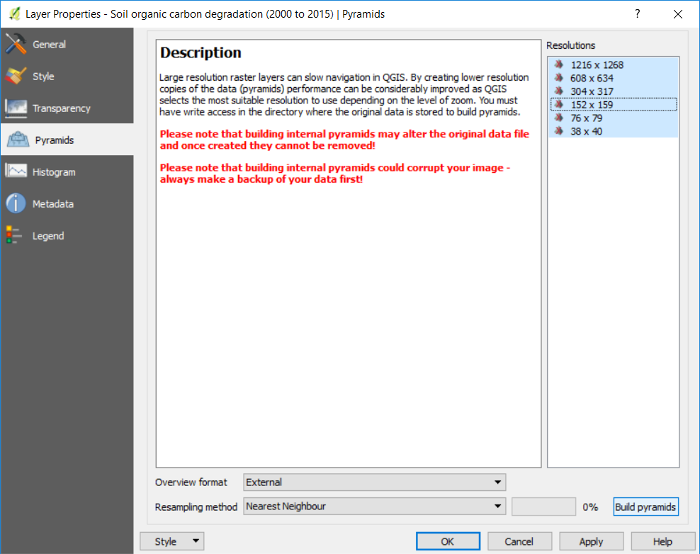700x554 pixels.
Task: Select resolution 608 x 634
Action: click(x=613, y=78)
